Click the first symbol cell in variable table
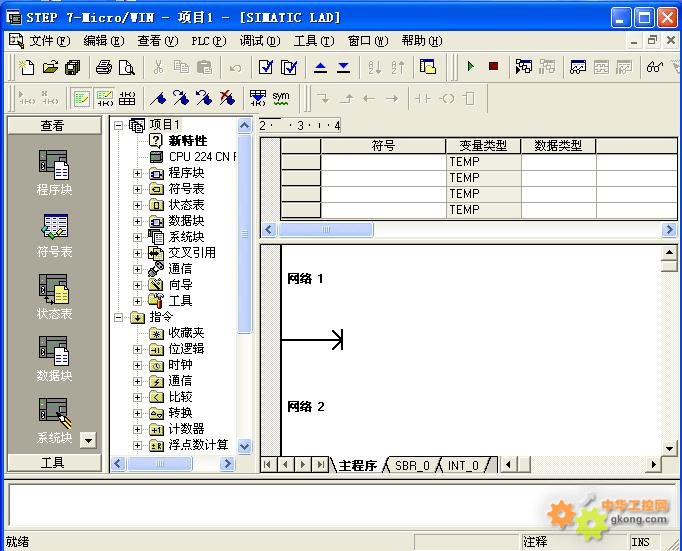Image resolution: width=682 pixels, height=551 pixels. (383, 162)
